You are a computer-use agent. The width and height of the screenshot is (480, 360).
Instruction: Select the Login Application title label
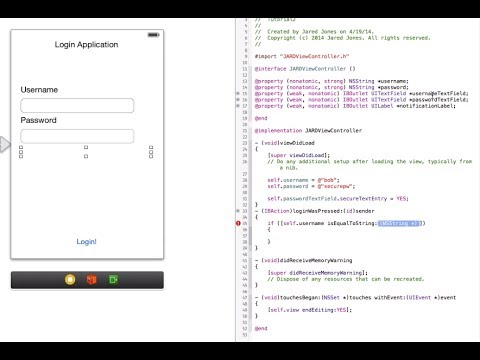click(x=86, y=44)
